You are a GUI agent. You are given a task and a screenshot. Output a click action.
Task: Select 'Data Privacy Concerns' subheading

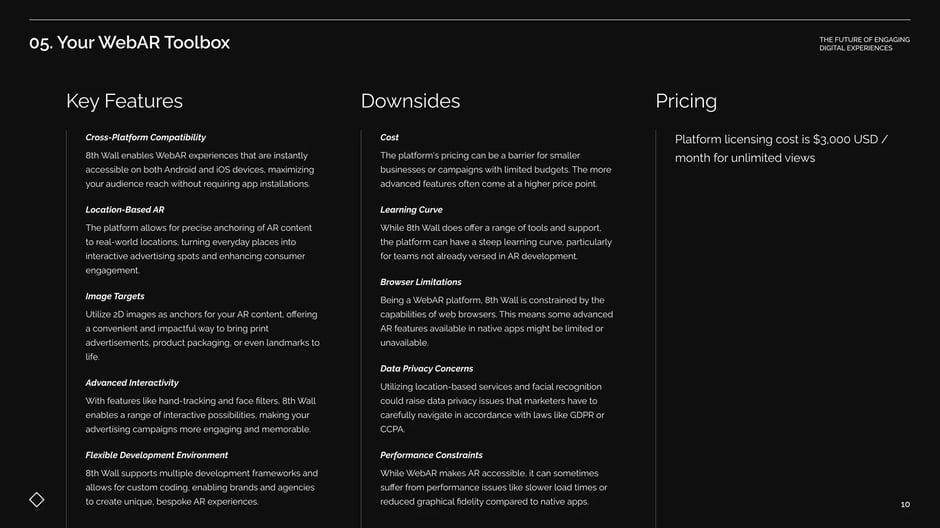click(426, 369)
